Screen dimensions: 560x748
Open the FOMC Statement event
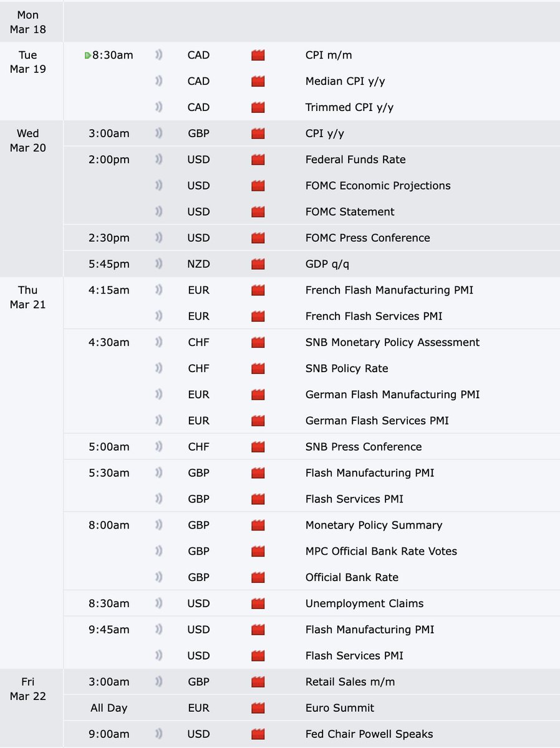350,212
